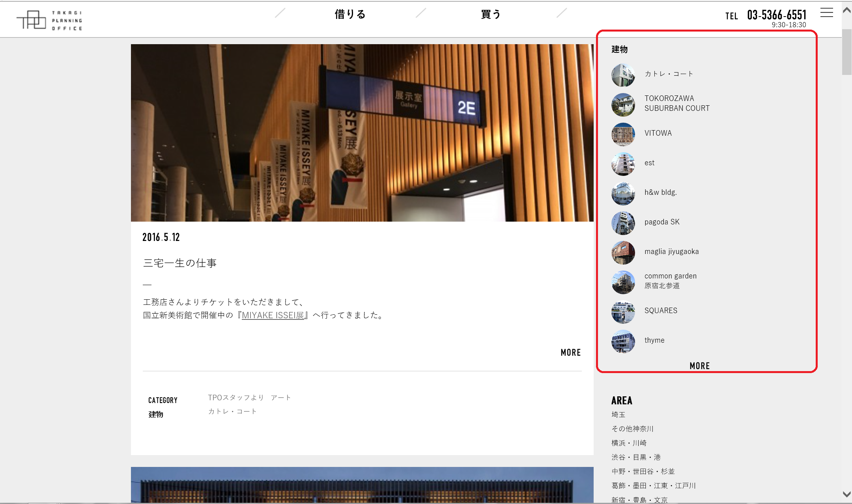
Task: Open the TOKOROZAWA SUBURBAN COURT thumbnail
Action: (623, 105)
